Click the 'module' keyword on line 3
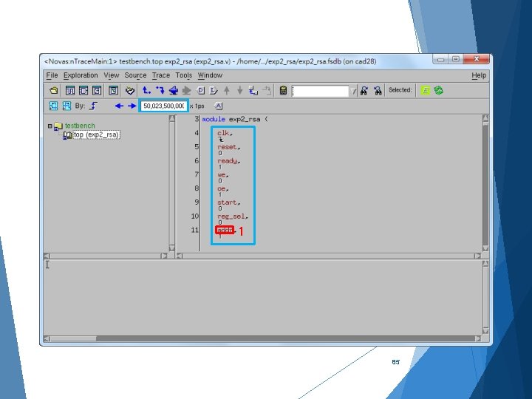532x399 pixels. [214, 119]
